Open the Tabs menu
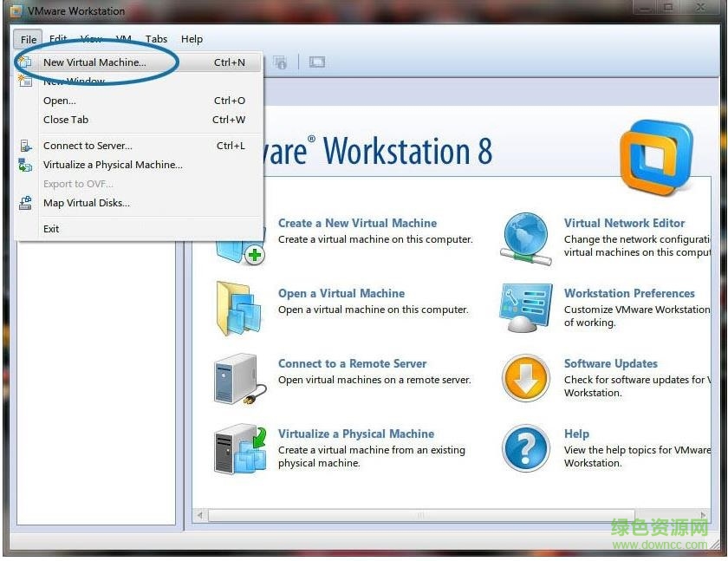This screenshot has height=561, width=728. coord(156,38)
